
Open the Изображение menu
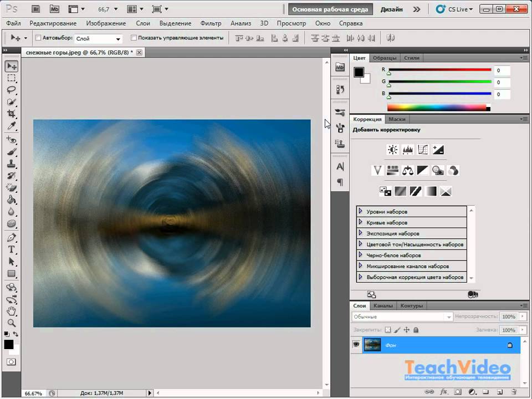pos(106,23)
